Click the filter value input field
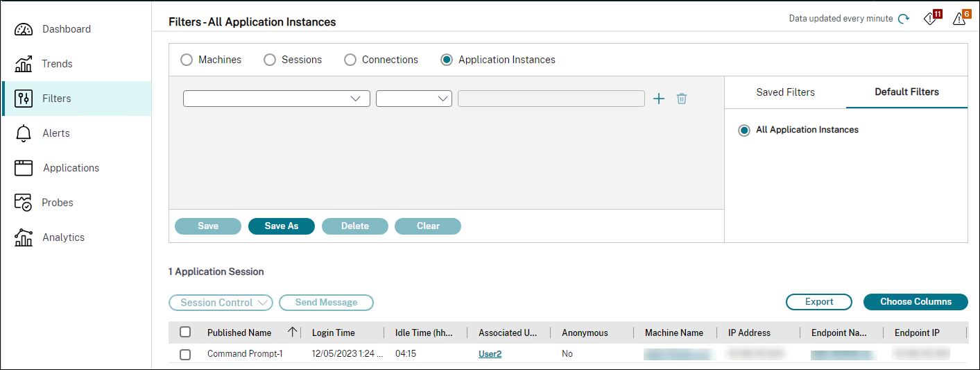 [x=551, y=99]
